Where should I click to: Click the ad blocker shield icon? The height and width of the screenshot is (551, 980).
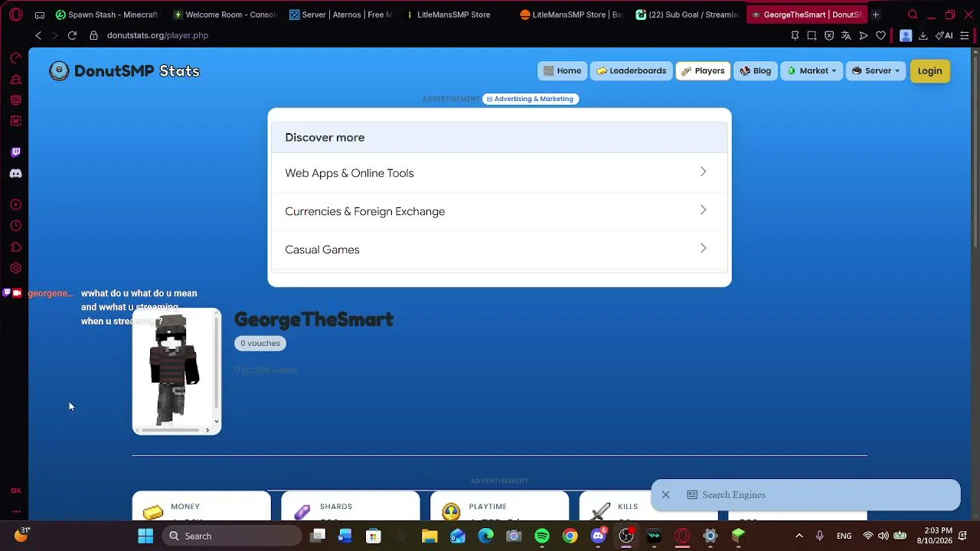pyautogui.click(x=829, y=35)
